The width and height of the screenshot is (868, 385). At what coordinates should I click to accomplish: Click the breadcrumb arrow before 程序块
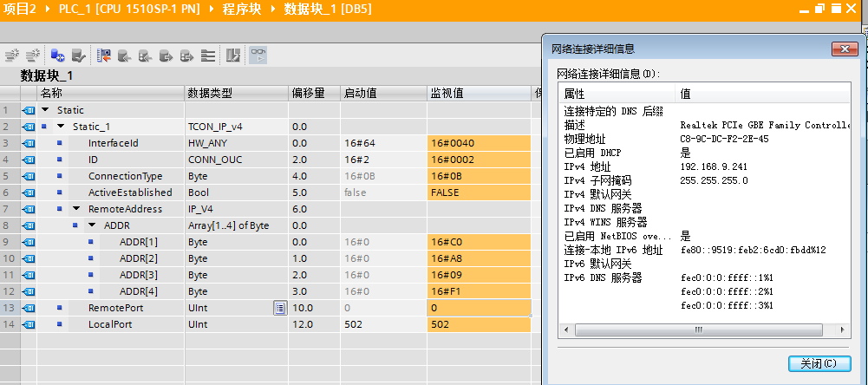pos(211,9)
